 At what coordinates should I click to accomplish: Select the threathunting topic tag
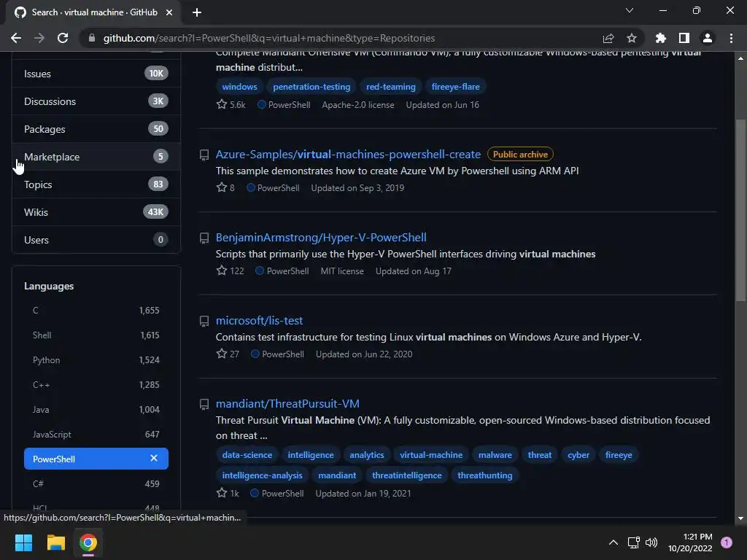[485, 475]
